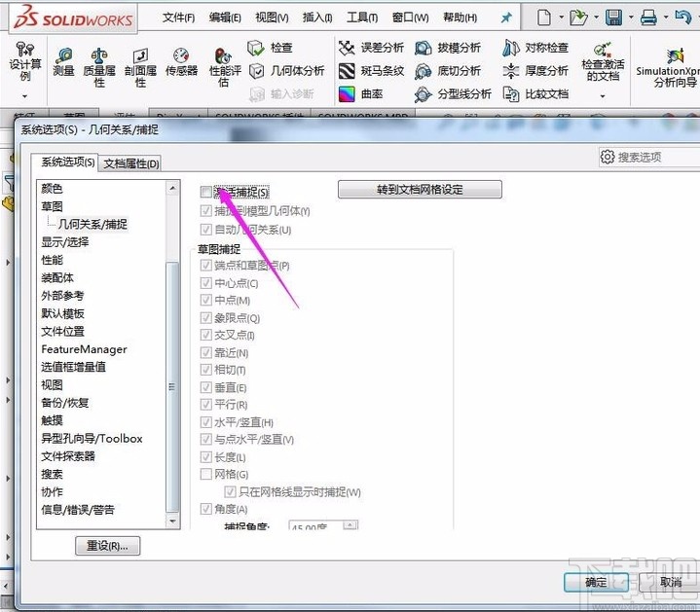Click 转到文档网格设定 button
Image resolution: width=700 pixels, height=612 pixels.
pyautogui.click(x=420, y=190)
